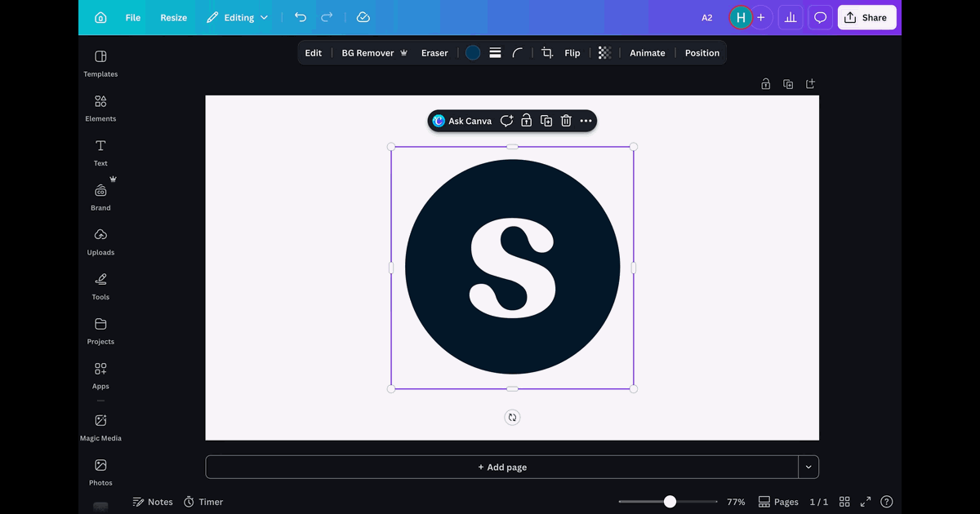Add new page icon above canvas
This screenshot has height=514, width=980.
click(810, 84)
